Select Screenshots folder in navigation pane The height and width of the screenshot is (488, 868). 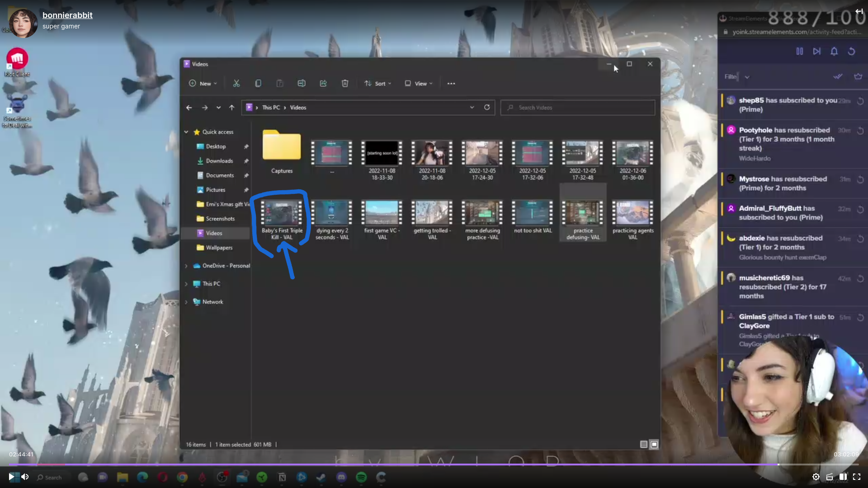click(x=220, y=219)
